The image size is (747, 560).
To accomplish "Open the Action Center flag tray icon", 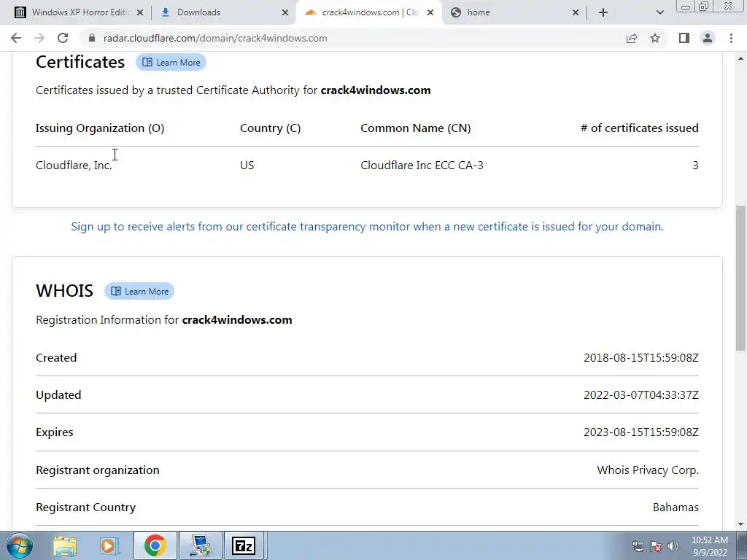I will click(656, 546).
